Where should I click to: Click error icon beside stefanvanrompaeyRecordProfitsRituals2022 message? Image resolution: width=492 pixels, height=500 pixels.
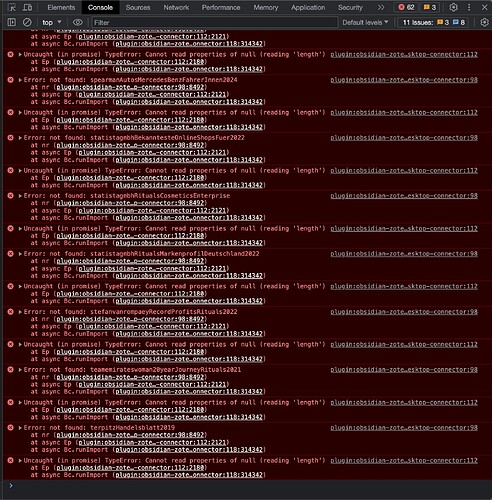pos(11,312)
